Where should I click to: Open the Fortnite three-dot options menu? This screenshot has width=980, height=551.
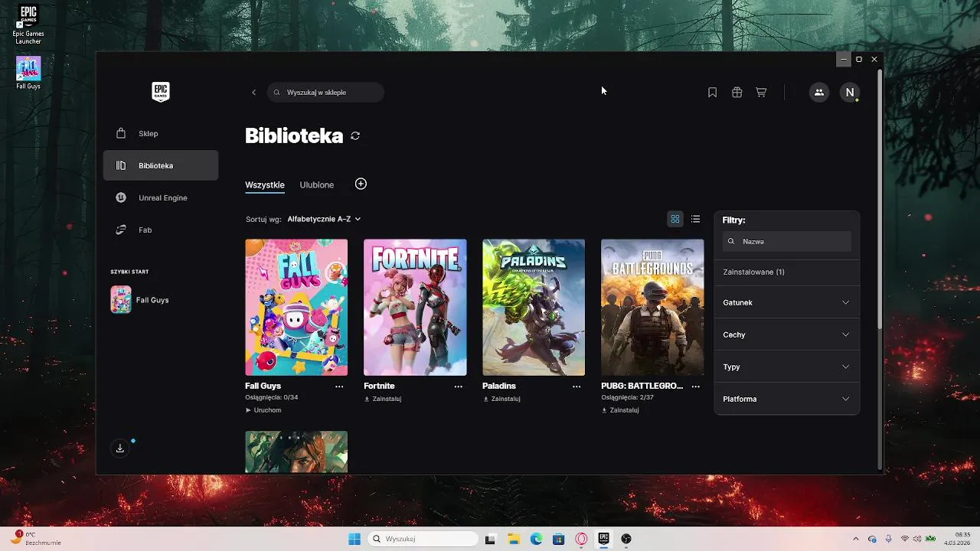click(x=458, y=386)
